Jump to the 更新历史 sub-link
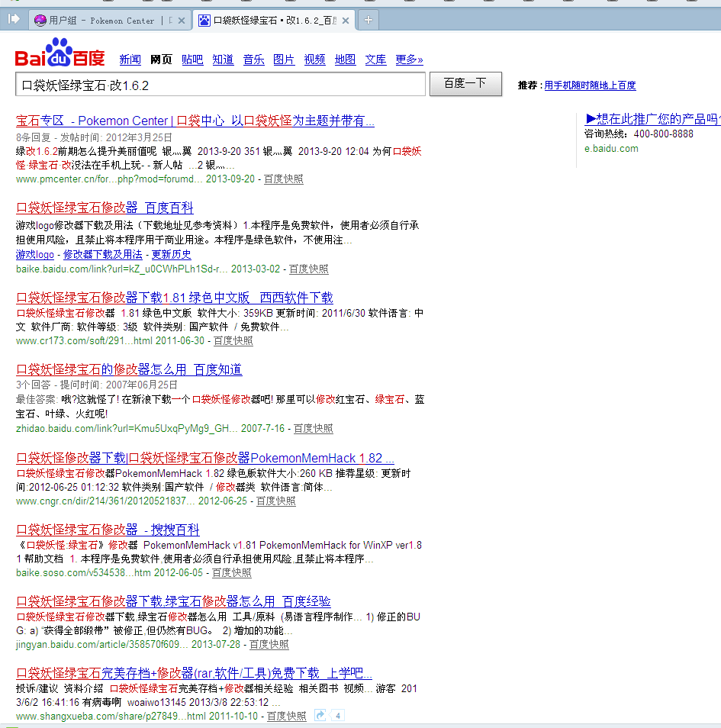This screenshot has width=721, height=728. 172,254
